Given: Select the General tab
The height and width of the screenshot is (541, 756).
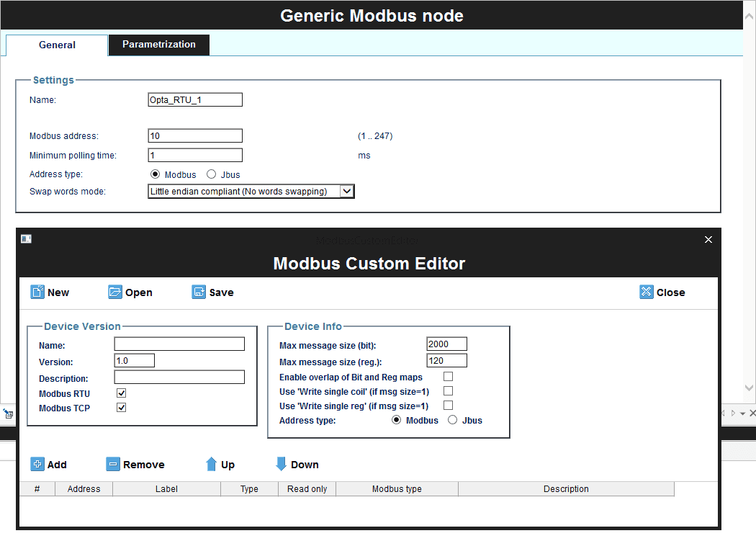Looking at the screenshot, I should coord(56,45).
